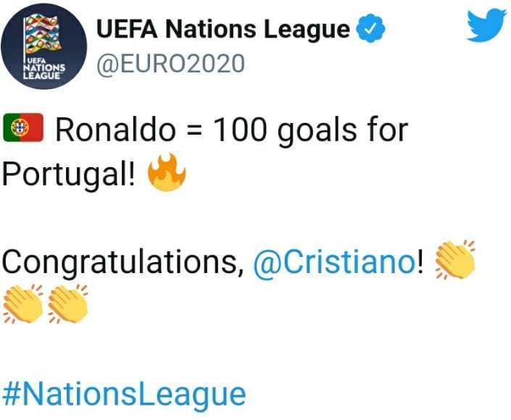
Task: Click the number 100 in the tweet
Action: click(241, 130)
